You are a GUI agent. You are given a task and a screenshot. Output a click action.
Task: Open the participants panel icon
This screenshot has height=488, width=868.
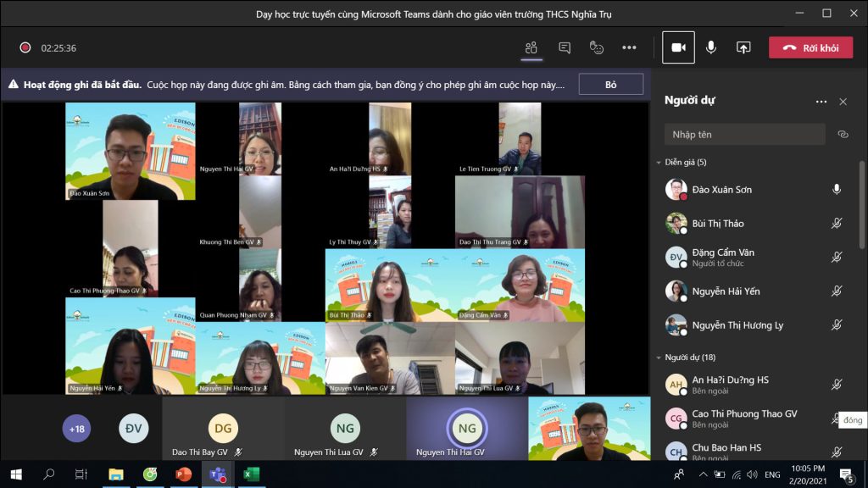point(531,48)
